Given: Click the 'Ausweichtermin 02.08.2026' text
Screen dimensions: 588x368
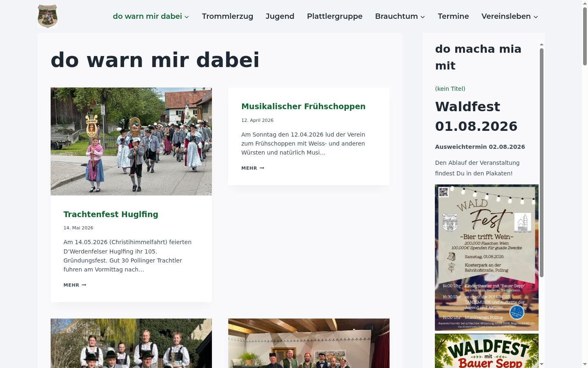Looking at the screenshot, I should (480, 147).
